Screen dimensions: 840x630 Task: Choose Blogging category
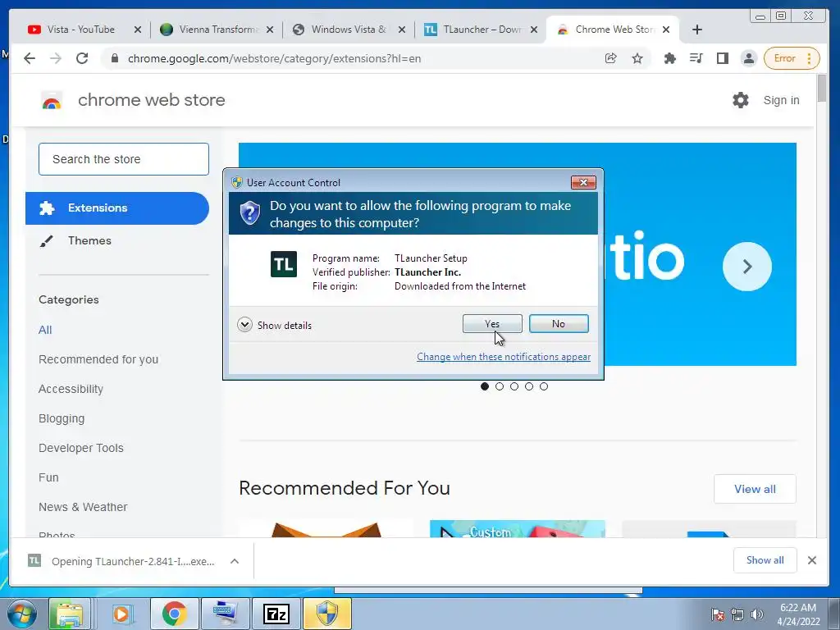pos(62,418)
